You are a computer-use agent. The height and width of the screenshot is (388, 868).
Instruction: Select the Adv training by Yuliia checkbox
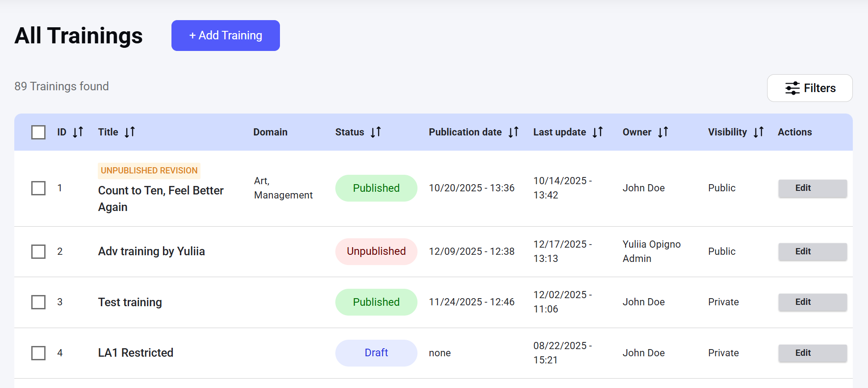coord(38,252)
